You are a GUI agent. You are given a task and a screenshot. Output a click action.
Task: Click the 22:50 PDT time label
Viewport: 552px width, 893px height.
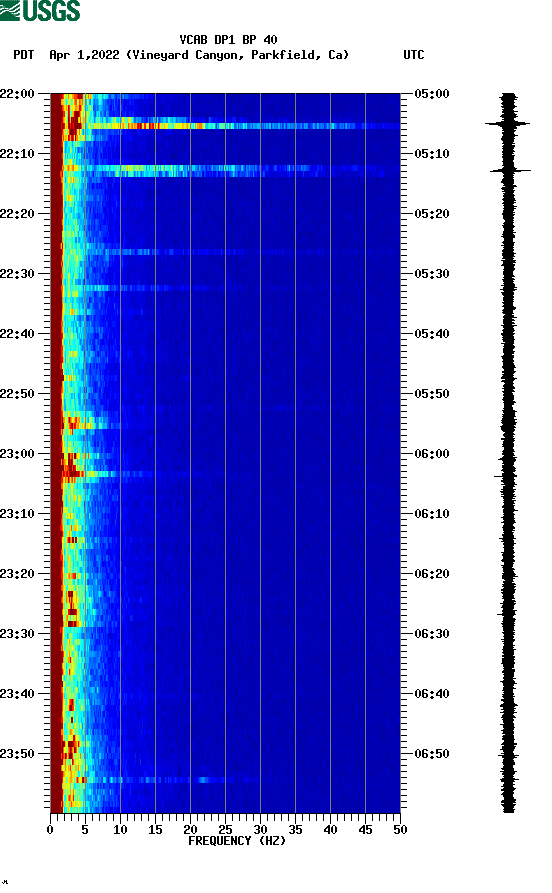click(x=17, y=394)
